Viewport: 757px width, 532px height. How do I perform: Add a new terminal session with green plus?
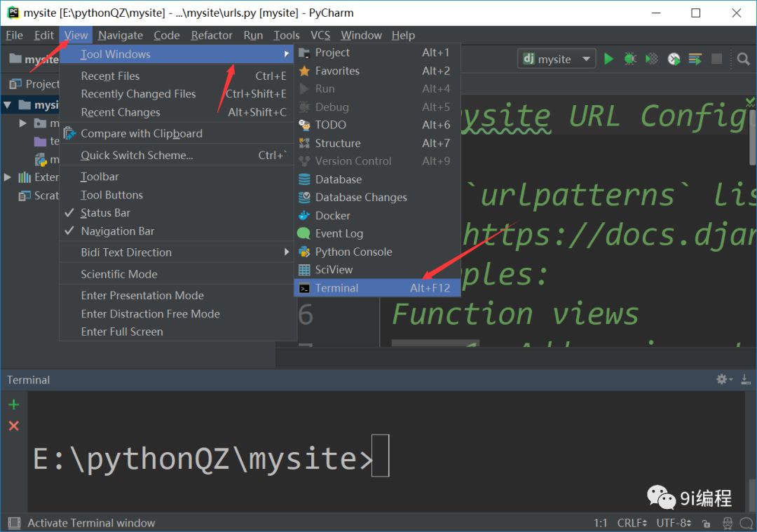13,404
